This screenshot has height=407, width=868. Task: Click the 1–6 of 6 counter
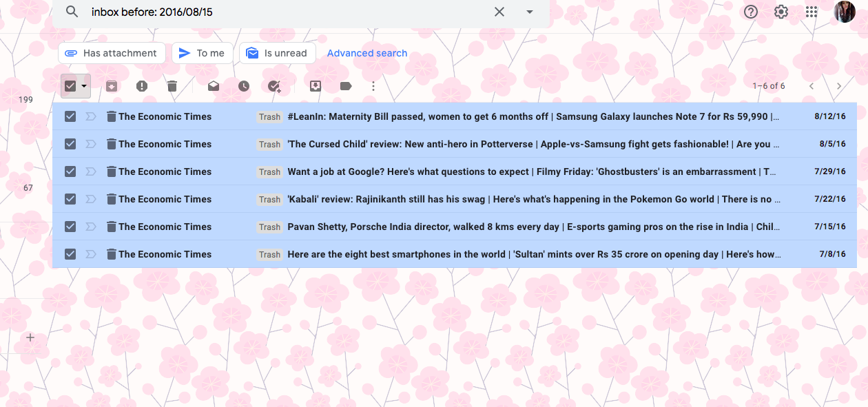(769, 86)
